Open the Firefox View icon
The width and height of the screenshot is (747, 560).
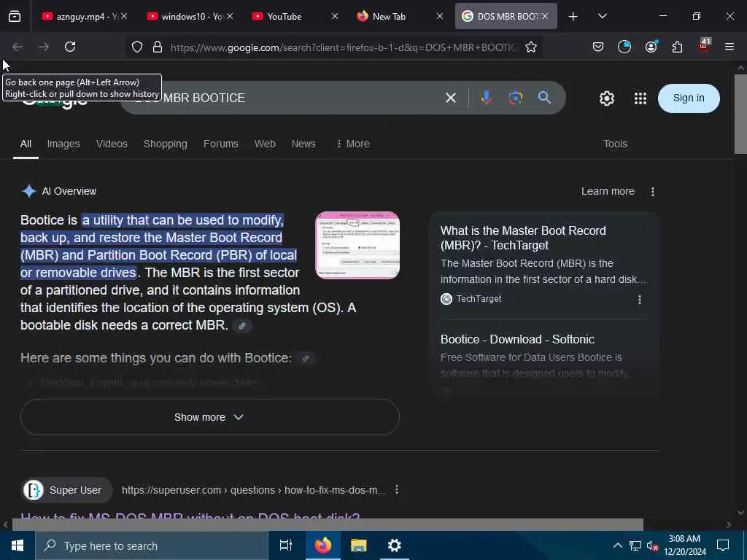[15, 16]
